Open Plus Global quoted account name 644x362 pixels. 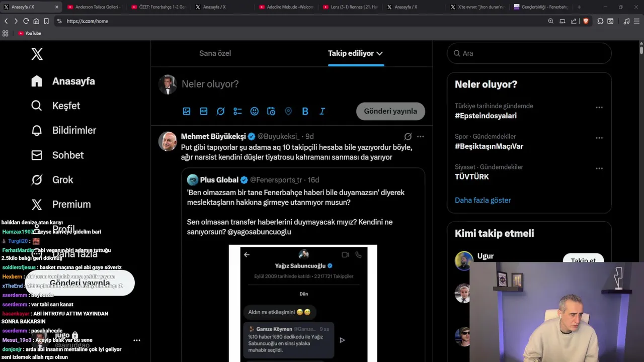[x=219, y=180]
